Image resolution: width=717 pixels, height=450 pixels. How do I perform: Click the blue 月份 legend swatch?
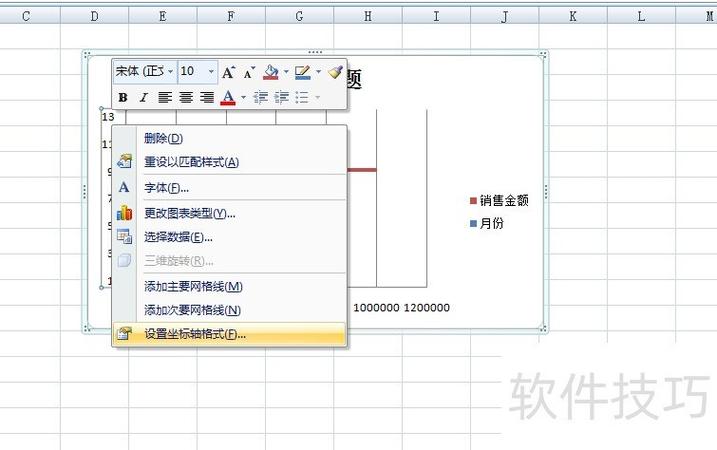coord(473,223)
